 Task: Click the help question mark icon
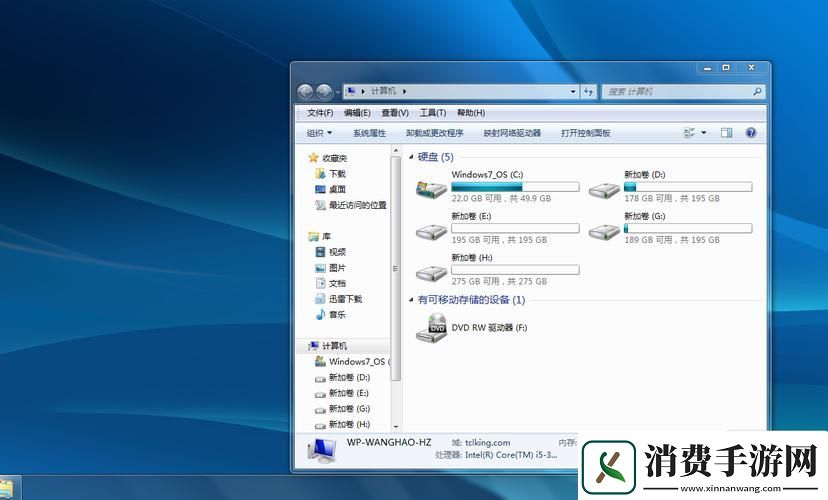pyautogui.click(x=751, y=133)
